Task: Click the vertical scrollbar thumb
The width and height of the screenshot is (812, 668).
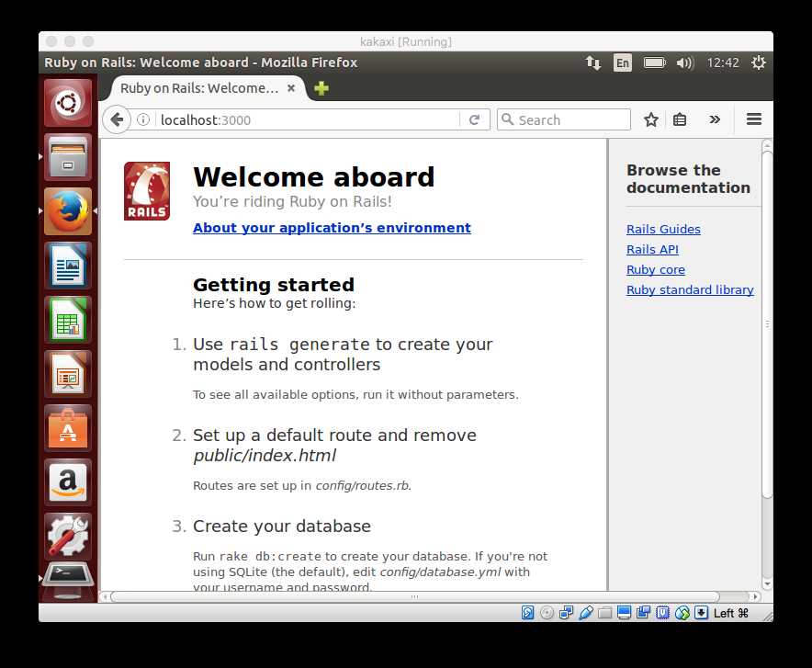Action: coord(768,324)
